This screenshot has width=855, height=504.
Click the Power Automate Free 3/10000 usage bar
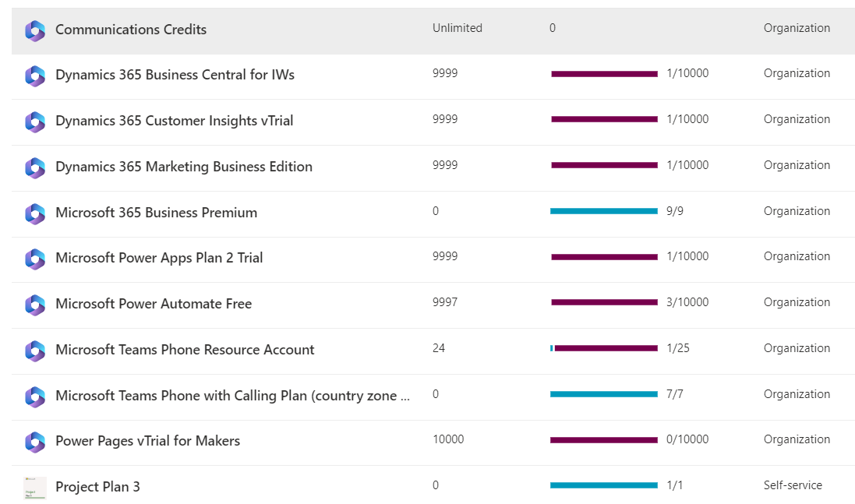tap(604, 302)
